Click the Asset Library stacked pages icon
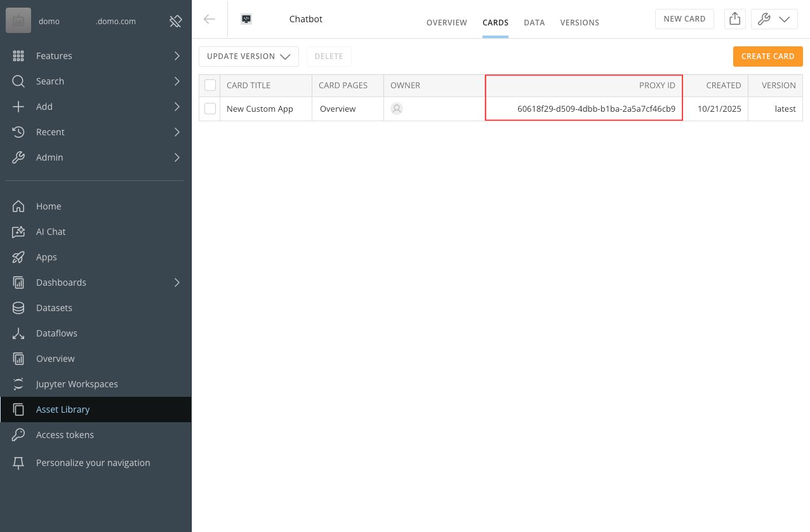 18,409
